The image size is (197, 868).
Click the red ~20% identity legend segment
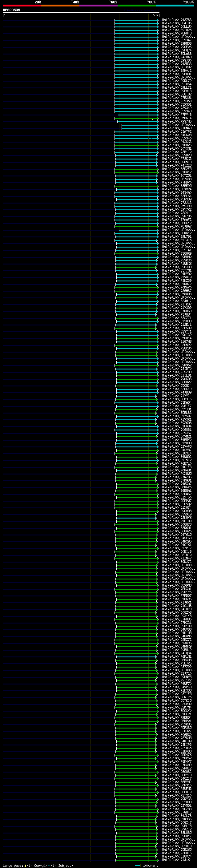pos(22,6)
